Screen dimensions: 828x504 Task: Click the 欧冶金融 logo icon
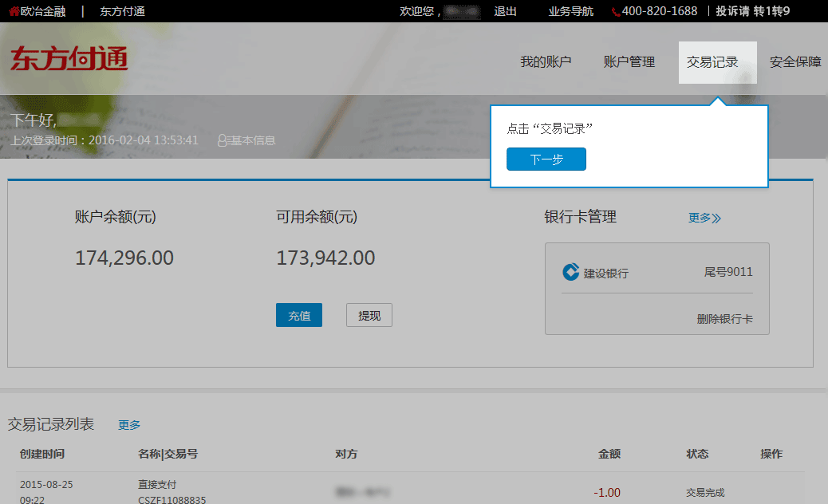pos(14,11)
